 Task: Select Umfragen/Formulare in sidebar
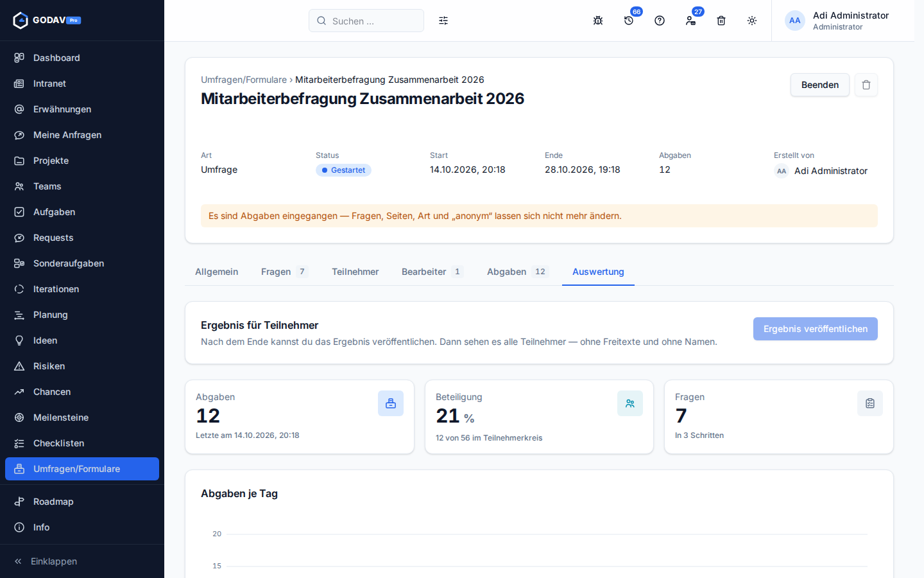click(82, 469)
